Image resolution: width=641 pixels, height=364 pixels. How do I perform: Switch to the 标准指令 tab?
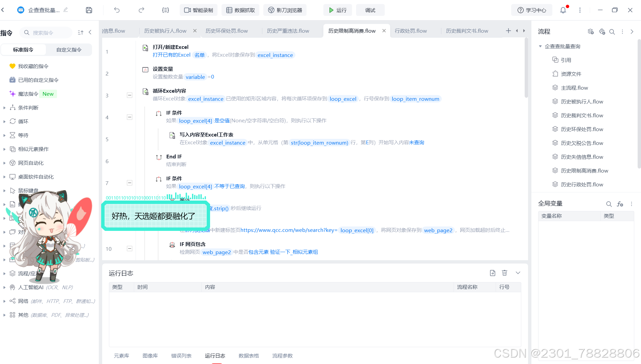[23, 50]
